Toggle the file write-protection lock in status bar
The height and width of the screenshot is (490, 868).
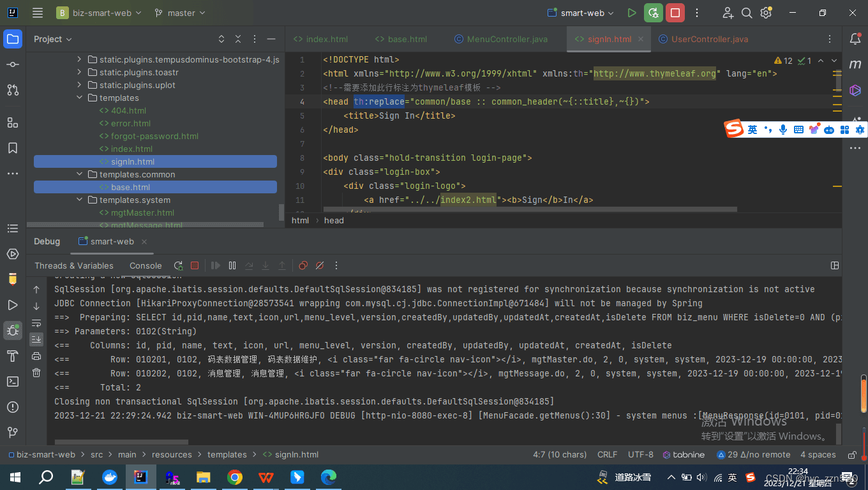(x=853, y=454)
